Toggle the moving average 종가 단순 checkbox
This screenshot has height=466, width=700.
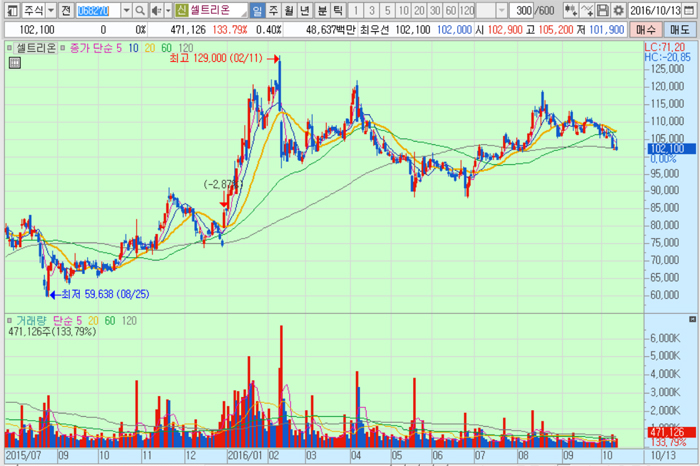click(x=63, y=47)
